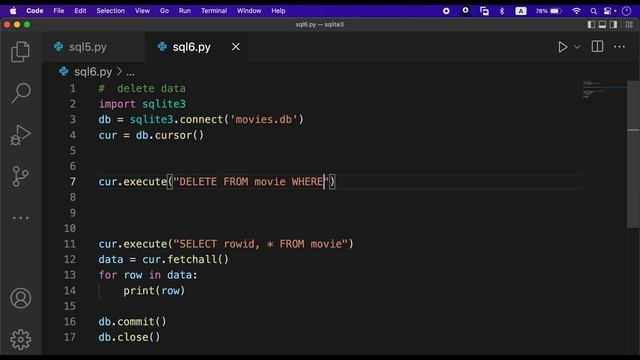Screen dimensions: 640x360
Task: Click the import sqlite3 line
Action: pos(142,104)
